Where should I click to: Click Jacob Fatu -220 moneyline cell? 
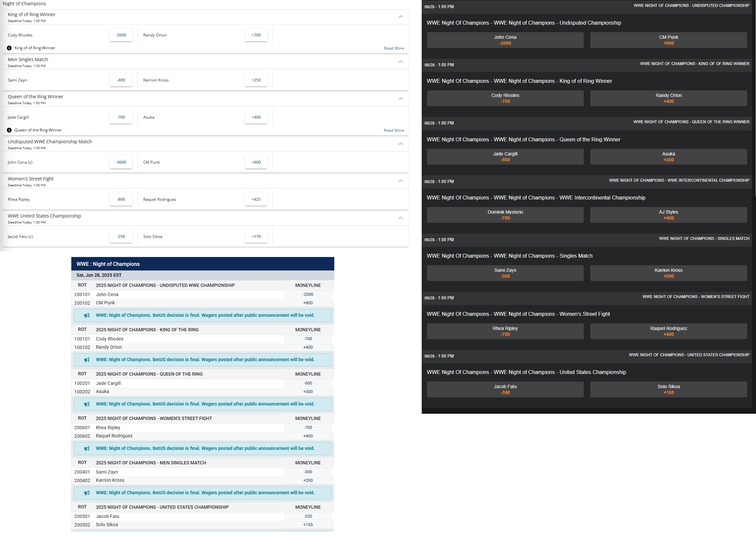[308, 517]
